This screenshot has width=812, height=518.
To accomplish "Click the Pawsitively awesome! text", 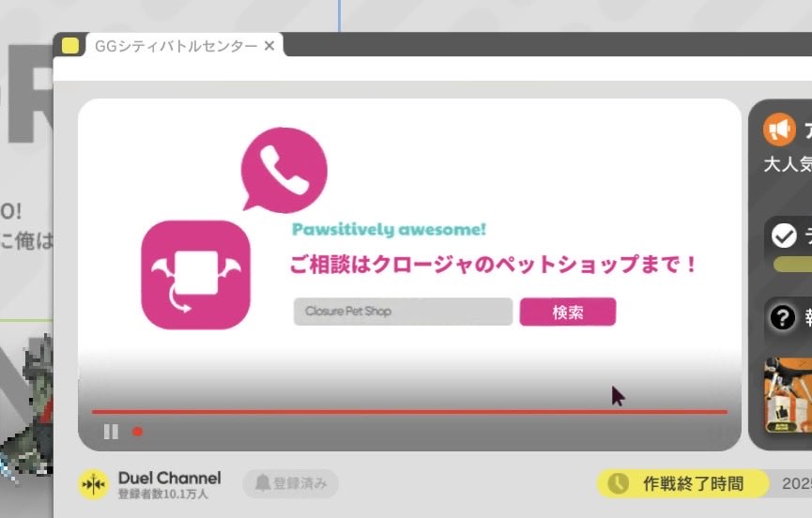I will click(389, 229).
